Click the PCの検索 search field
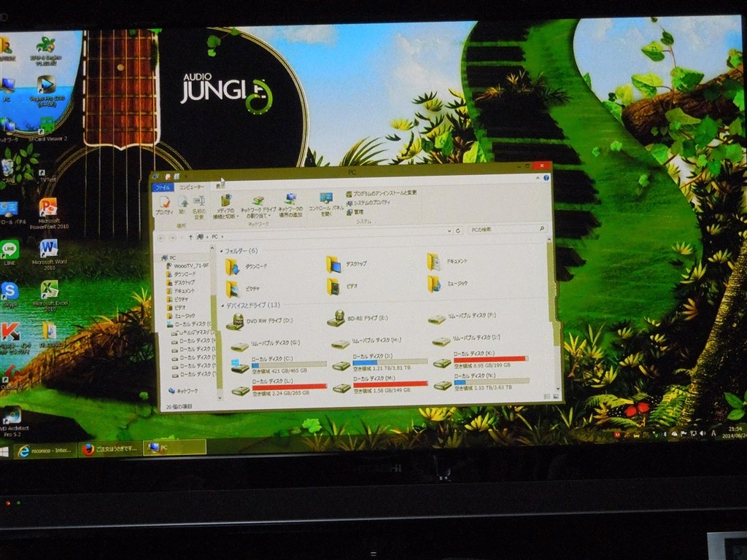The height and width of the screenshot is (560, 747). pyautogui.click(x=508, y=230)
